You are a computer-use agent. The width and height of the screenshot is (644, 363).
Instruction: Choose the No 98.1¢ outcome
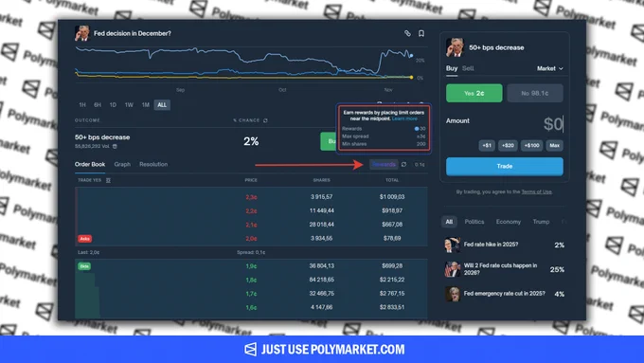coord(535,93)
